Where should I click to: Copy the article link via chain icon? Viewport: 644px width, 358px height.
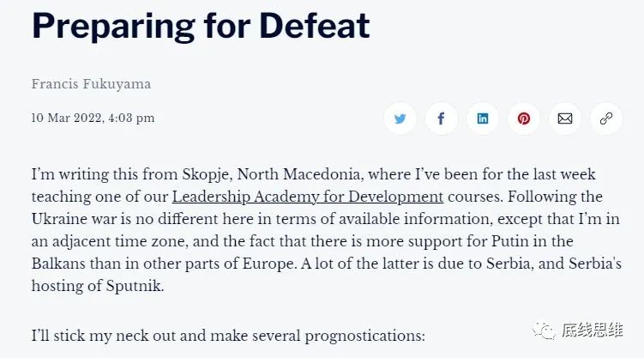(605, 119)
